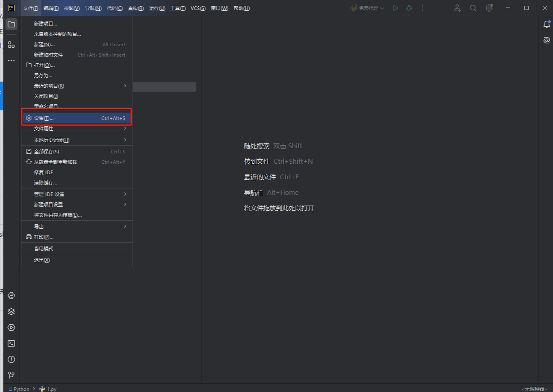Viewport: 553px width, 392px height.
Task: Expand 最近的项目 submenu arrow
Action: (125, 86)
